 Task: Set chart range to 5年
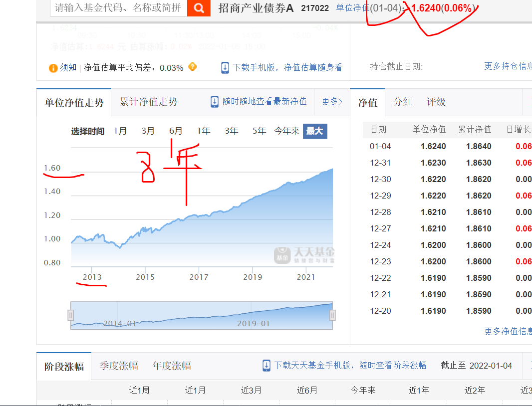click(259, 131)
